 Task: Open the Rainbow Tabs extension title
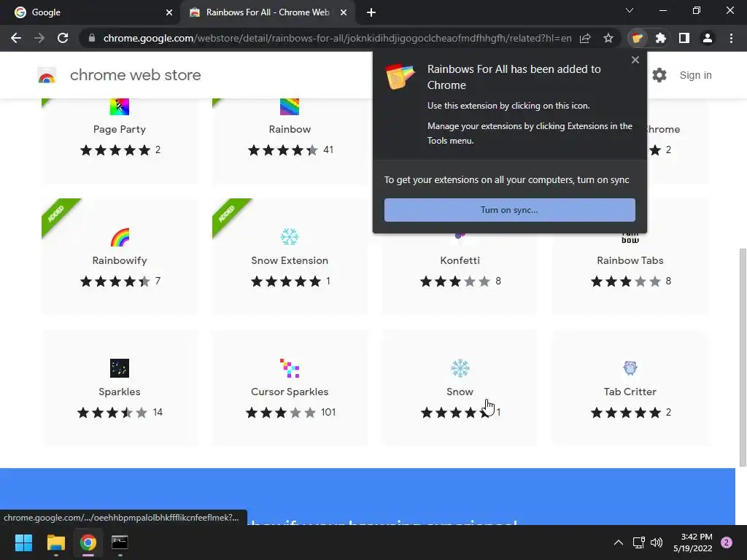pos(630,260)
